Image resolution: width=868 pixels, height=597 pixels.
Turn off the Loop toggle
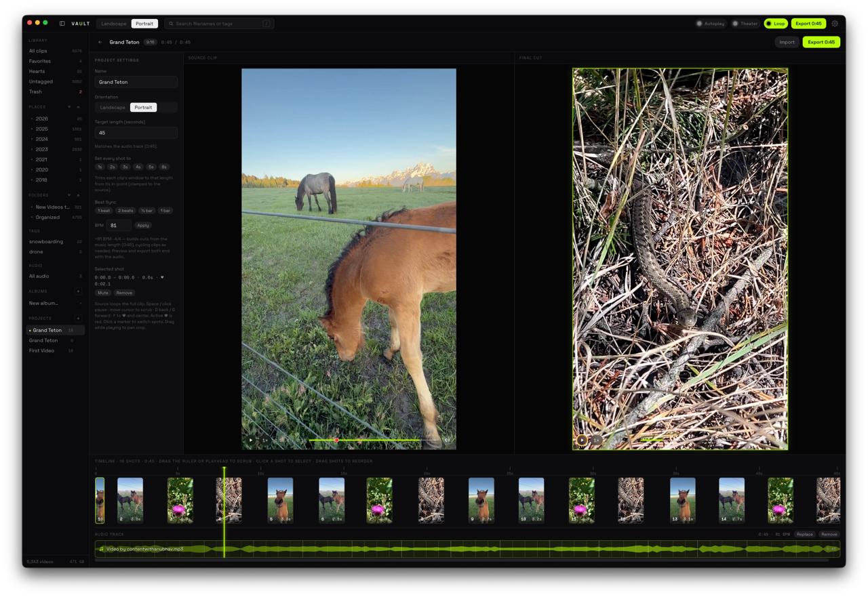(x=775, y=24)
